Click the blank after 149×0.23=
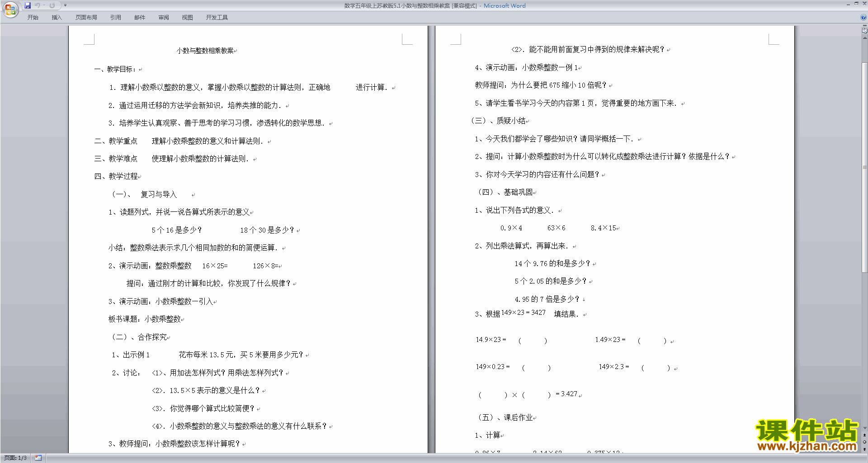Image resolution: width=868 pixels, height=463 pixels. click(536, 368)
